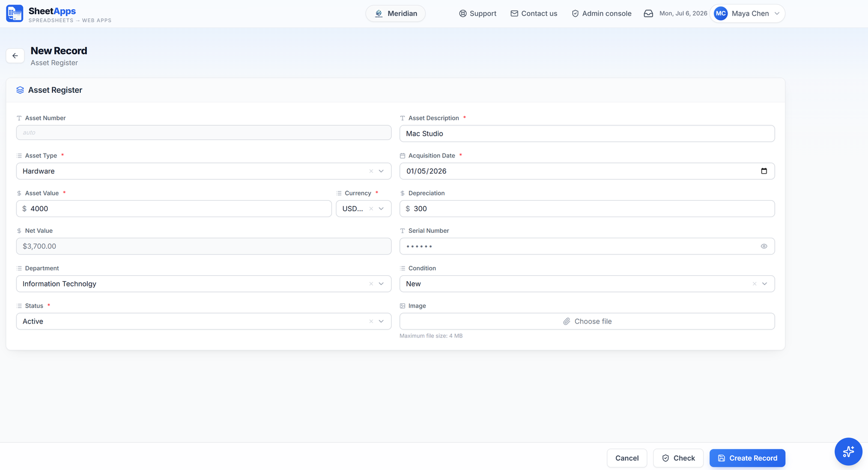868x470 pixels.
Task: Expand the Department dropdown
Action: coord(381,284)
